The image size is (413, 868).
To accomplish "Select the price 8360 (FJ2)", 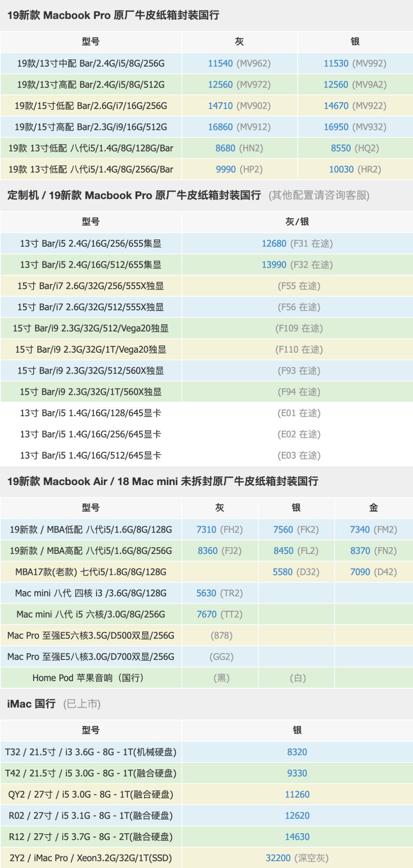I will click(220, 551).
